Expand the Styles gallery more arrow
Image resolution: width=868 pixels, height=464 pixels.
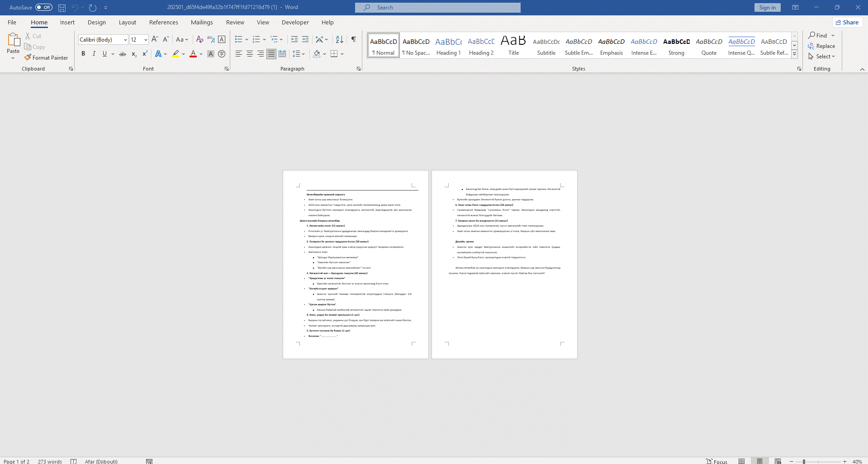(794, 54)
